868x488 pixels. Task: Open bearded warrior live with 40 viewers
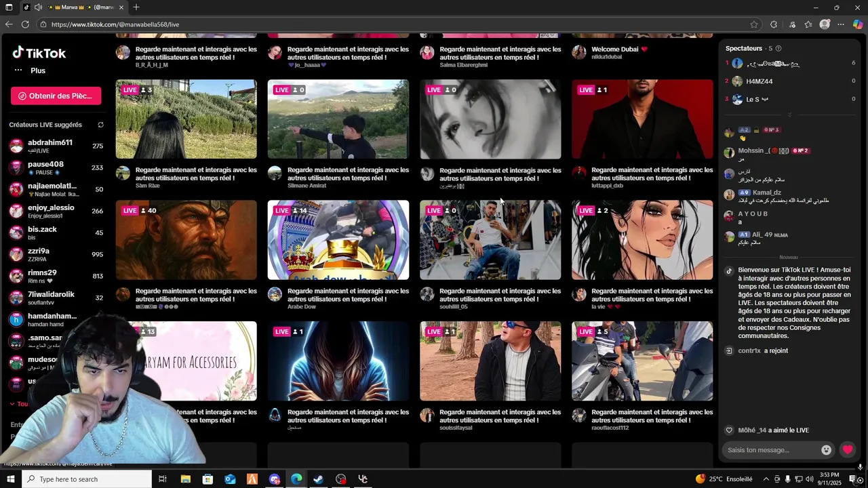point(186,240)
